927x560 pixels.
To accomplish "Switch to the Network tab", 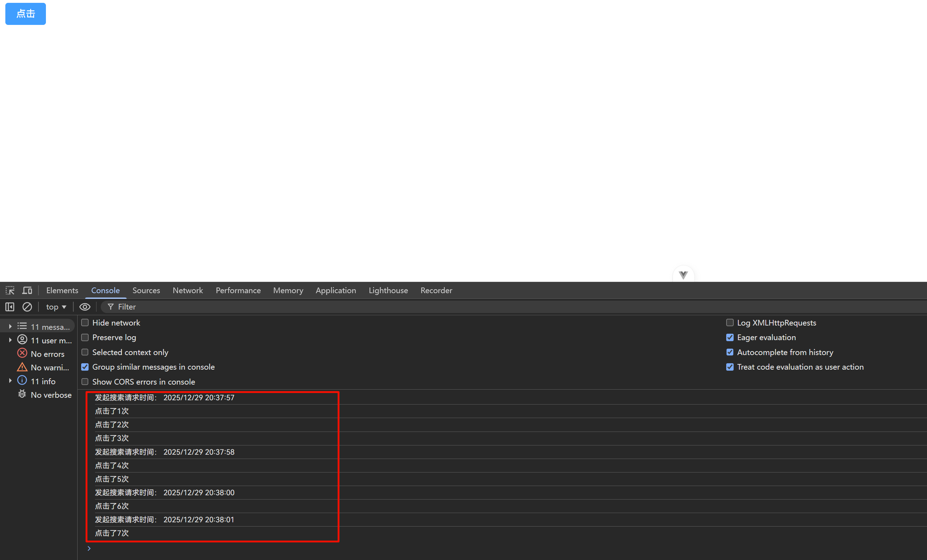I will click(187, 290).
